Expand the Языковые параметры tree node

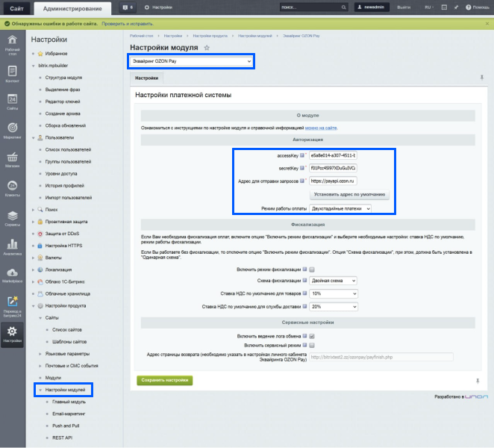[40, 354]
